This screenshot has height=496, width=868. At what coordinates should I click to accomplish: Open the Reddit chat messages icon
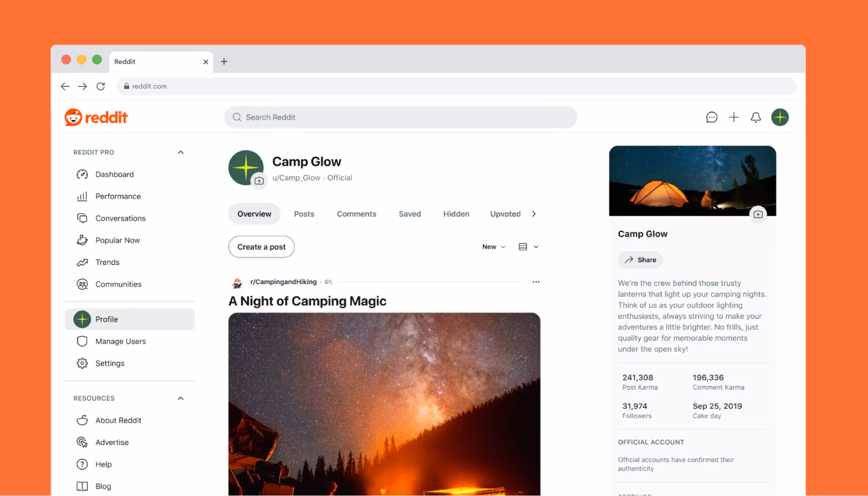tap(712, 117)
